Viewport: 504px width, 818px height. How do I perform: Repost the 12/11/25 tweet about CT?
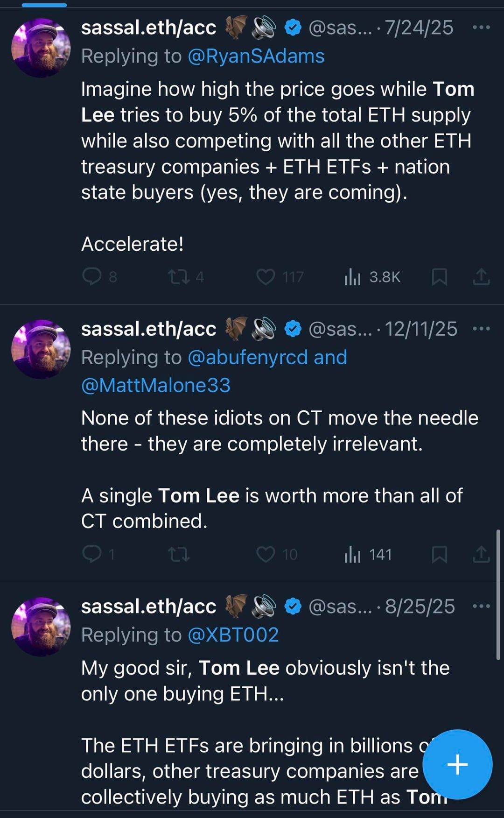click(x=179, y=554)
